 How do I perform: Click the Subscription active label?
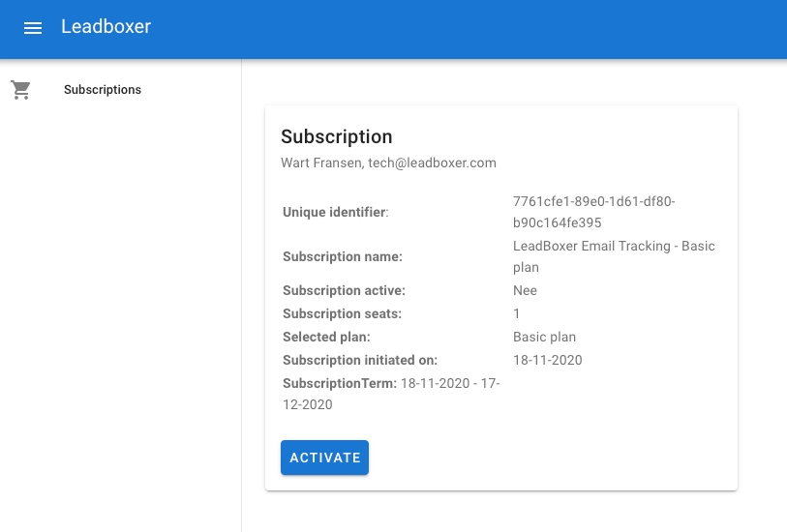tap(344, 290)
